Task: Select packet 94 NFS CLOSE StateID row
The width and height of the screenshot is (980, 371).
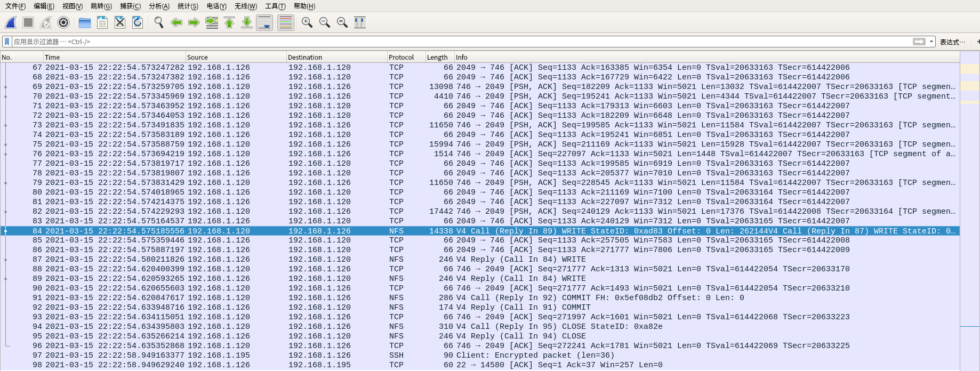Action: 480,327
